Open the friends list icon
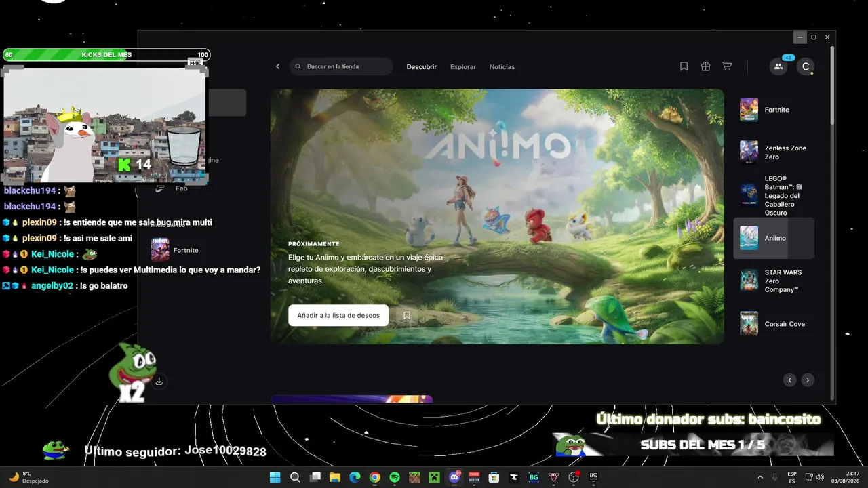868x488 pixels. (778, 66)
